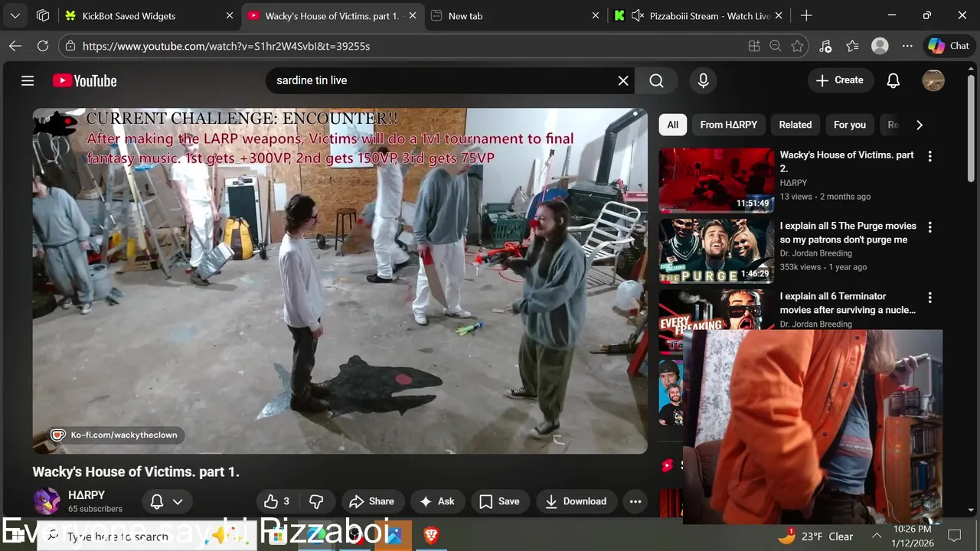Image resolution: width=980 pixels, height=551 pixels.
Task: Start voice search with the microphone
Action: (x=704, y=80)
